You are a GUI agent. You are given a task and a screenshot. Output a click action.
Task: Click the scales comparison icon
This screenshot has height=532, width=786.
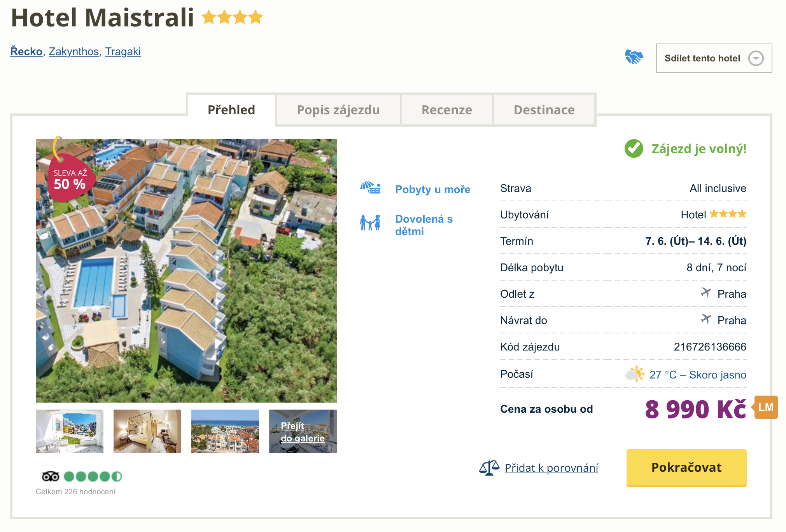[x=489, y=467]
